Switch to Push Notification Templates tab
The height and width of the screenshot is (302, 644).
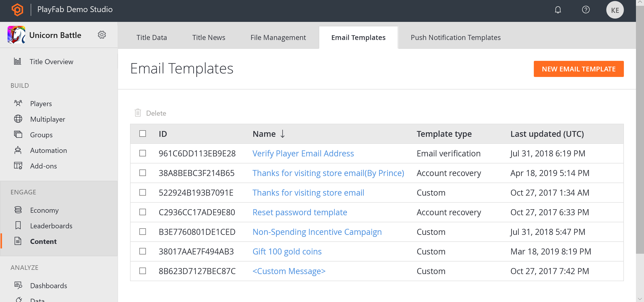[456, 37]
